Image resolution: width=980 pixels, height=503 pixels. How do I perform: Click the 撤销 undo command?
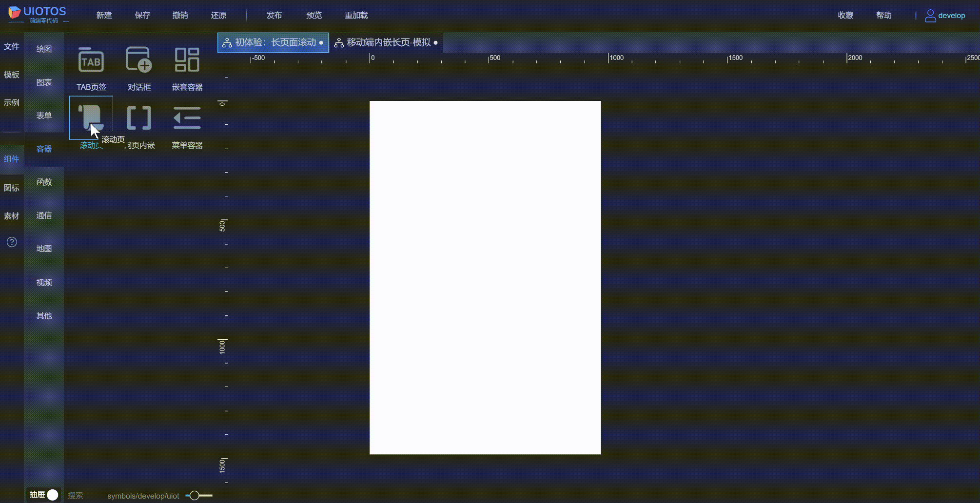(180, 15)
